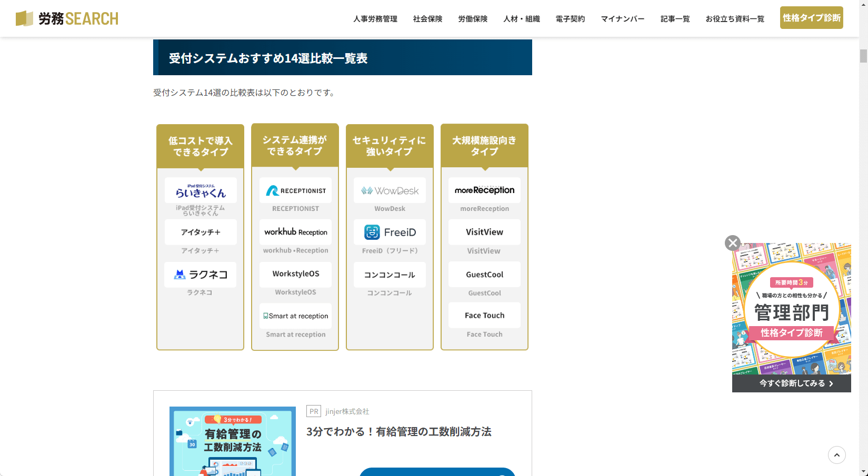Select the WowDesk logo tile

coord(390,190)
